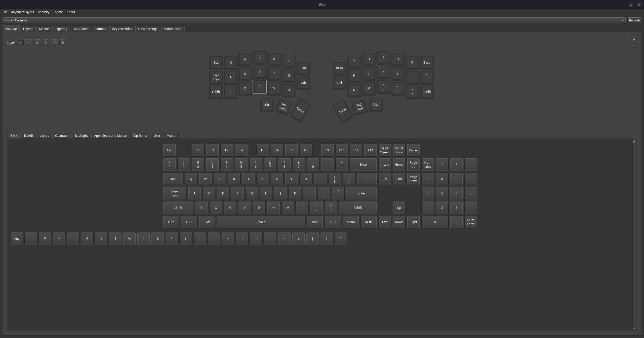Click the keycode panel vertical scrollbar
The height and width of the screenshot is (338, 644).
tap(634, 234)
